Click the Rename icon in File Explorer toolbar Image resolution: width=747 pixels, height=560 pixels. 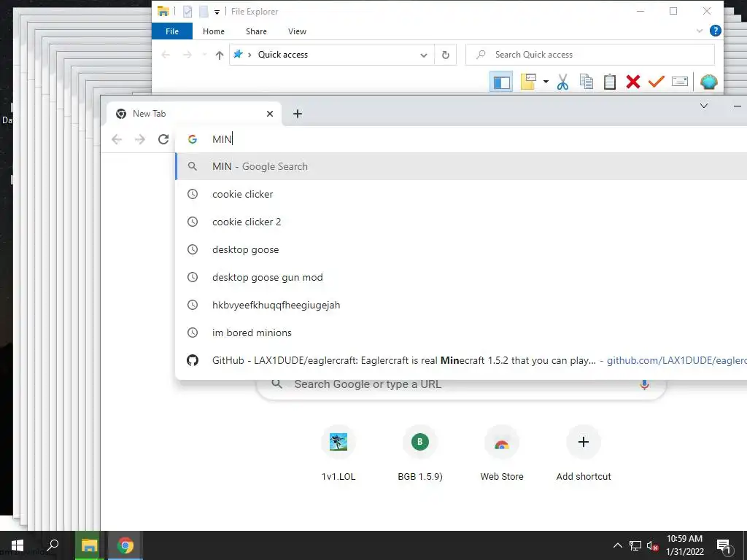point(680,82)
